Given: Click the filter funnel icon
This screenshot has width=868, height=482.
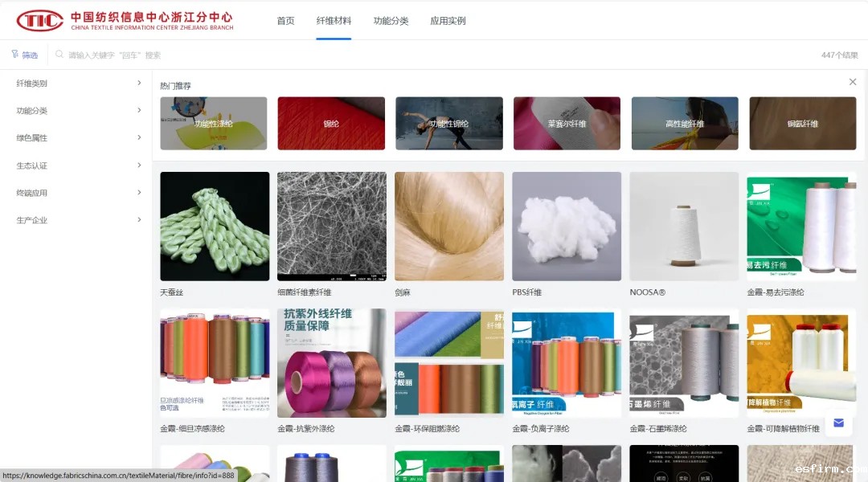Looking at the screenshot, I should (x=14, y=55).
